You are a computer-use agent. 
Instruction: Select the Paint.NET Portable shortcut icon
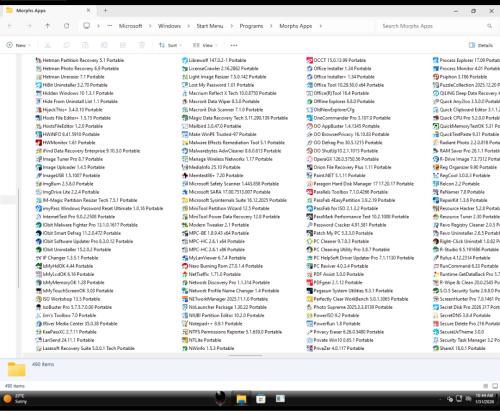pyautogui.click(x=309, y=176)
